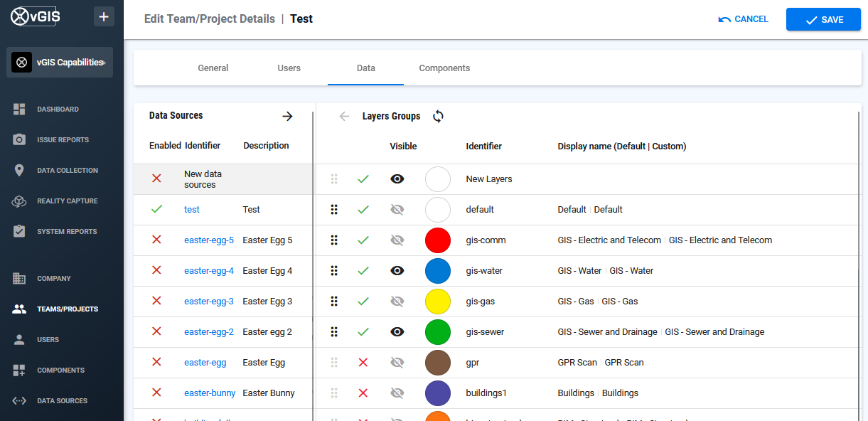Open the easter-egg-3 link
This screenshot has height=421, width=868.
click(x=209, y=302)
